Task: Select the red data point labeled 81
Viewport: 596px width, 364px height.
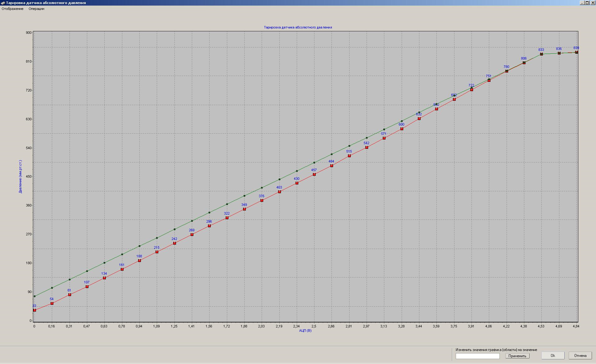Action: point(70,295)
